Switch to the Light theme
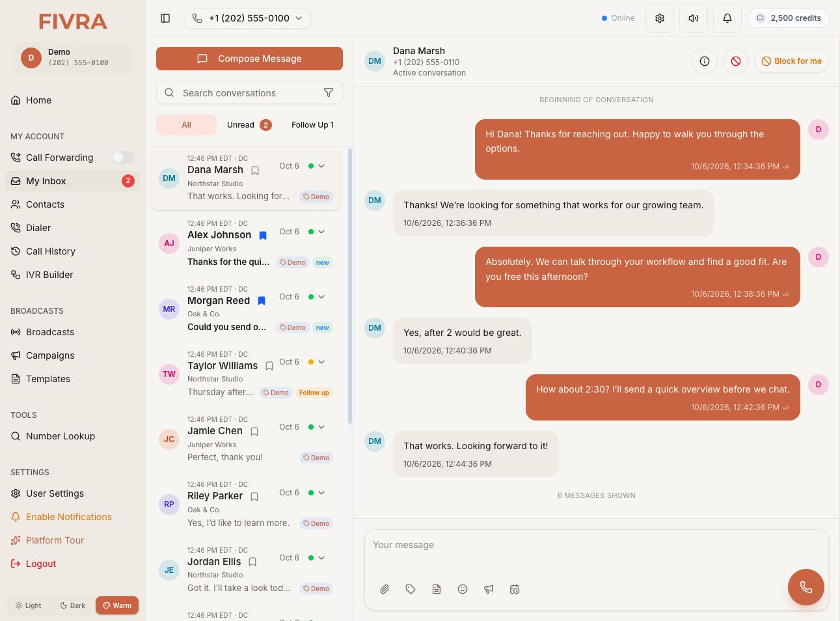This screenshot has height=621, width=840. pyautogui.click(x=29, y=605)
